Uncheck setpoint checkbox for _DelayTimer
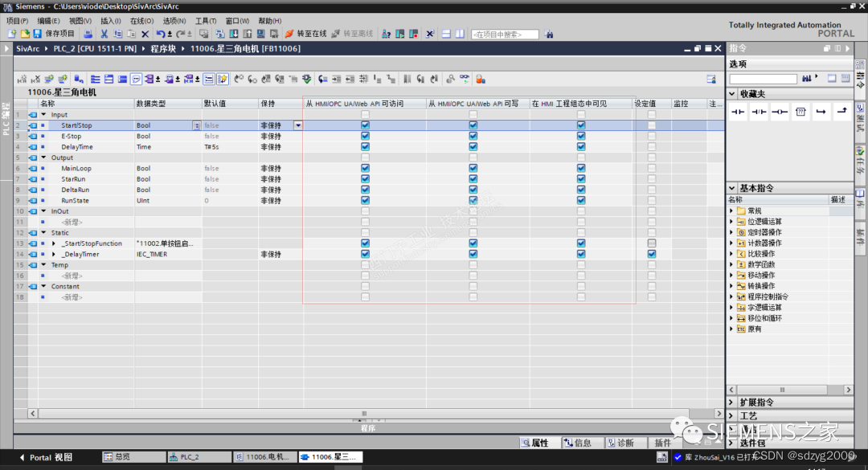This screenshot has width=868, height=470. tap(652, 254)
